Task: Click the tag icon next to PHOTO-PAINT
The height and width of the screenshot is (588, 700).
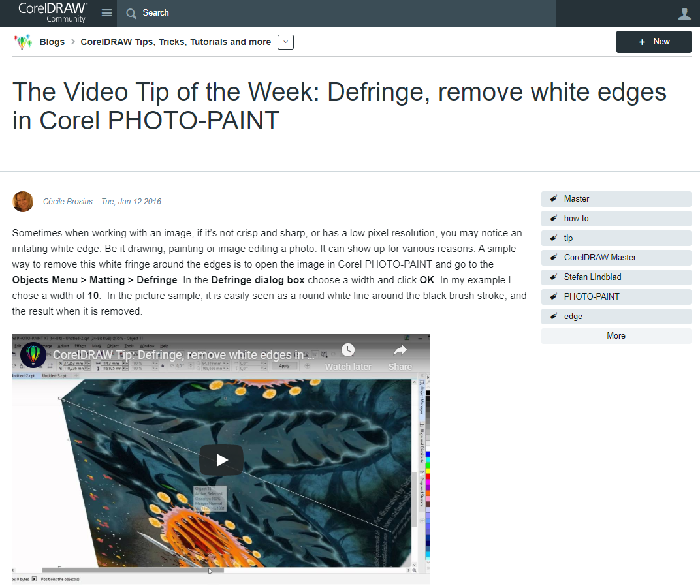Action: click(554, 297)
